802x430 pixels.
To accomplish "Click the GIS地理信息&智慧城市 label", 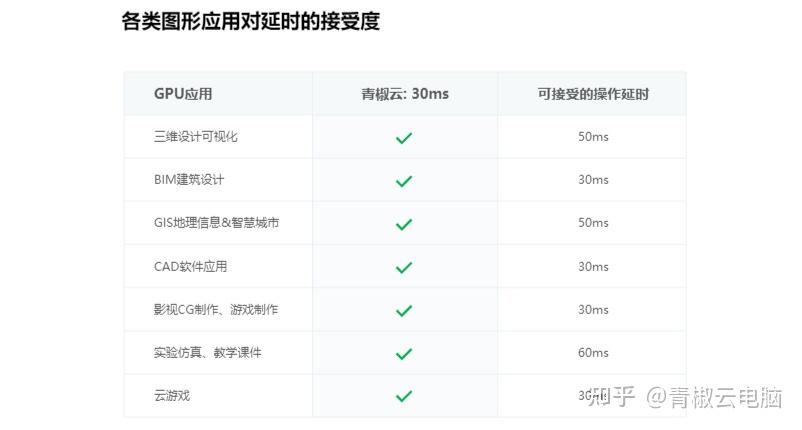I will (x=216, y=223).
